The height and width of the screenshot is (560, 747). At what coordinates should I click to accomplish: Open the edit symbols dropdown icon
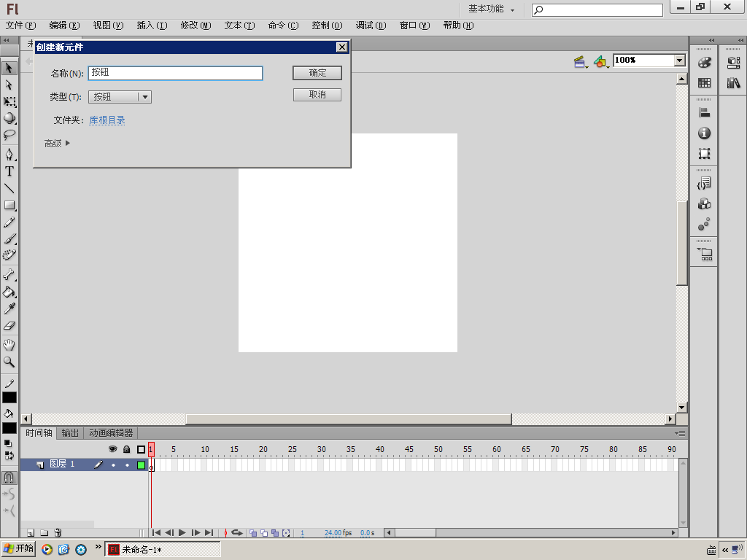pyautogui.click(x=601, y=61)
